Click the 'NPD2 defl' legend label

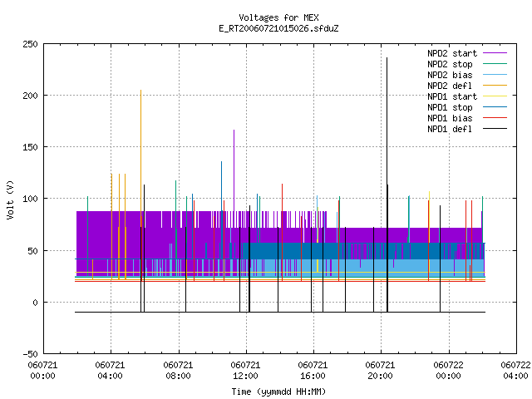[x=450, y=86]
